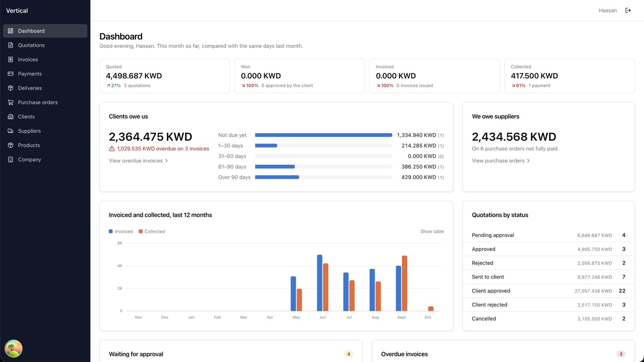Image resolution: width=644 pixels, height=362 pixels.
Task: Click the chevron next to View purchase orders
Action: click(x=528, y=161)
